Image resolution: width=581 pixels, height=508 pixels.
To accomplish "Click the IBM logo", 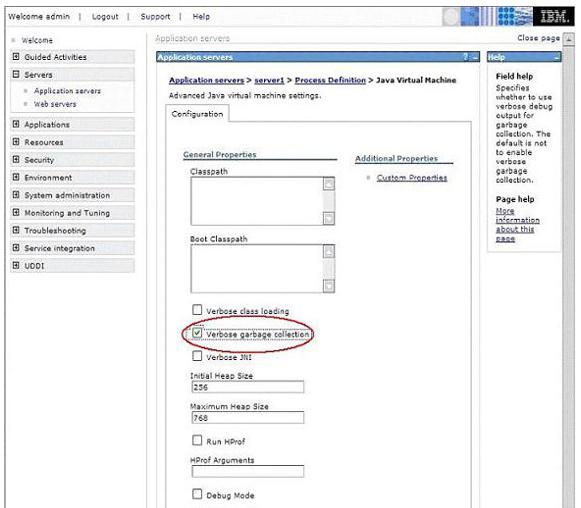I will (x=554, y=17).
